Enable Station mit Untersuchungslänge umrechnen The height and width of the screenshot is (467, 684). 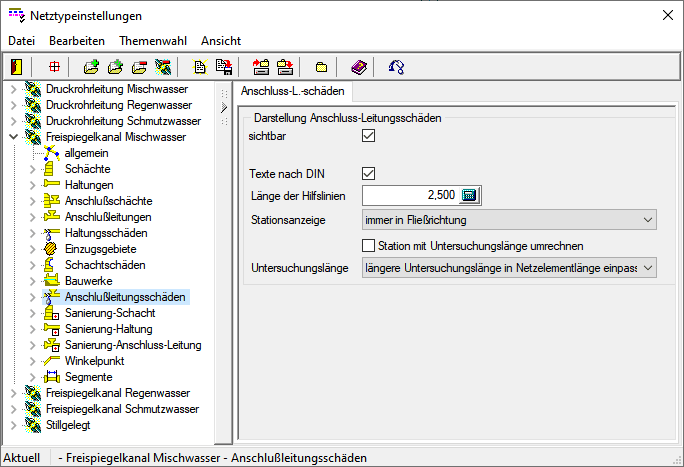(x=367, y=245)
